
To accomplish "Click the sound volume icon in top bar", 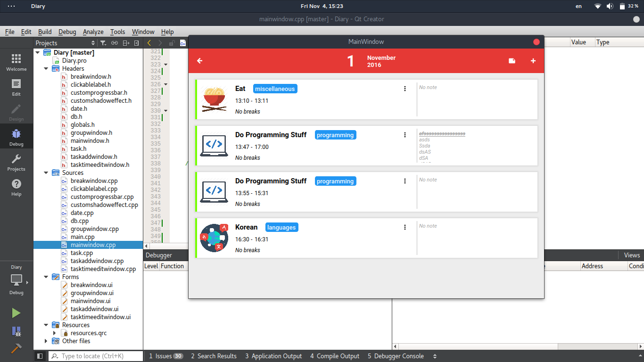I will 610,6.
